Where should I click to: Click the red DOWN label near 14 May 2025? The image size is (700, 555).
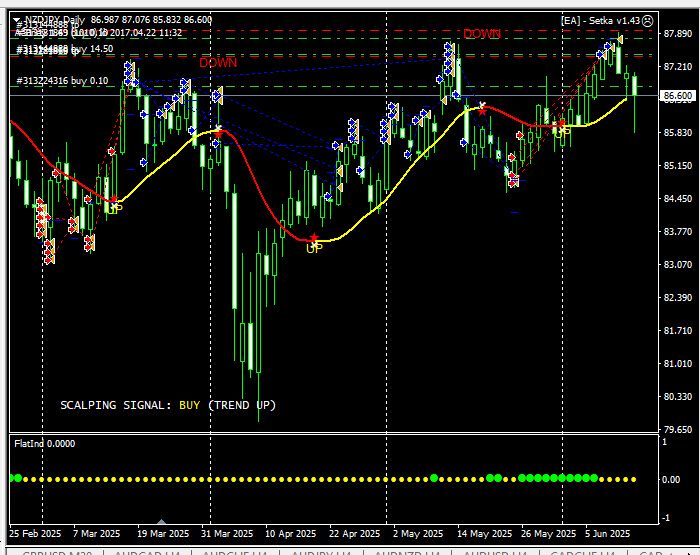pyautogui.click(x=482, y=34)
